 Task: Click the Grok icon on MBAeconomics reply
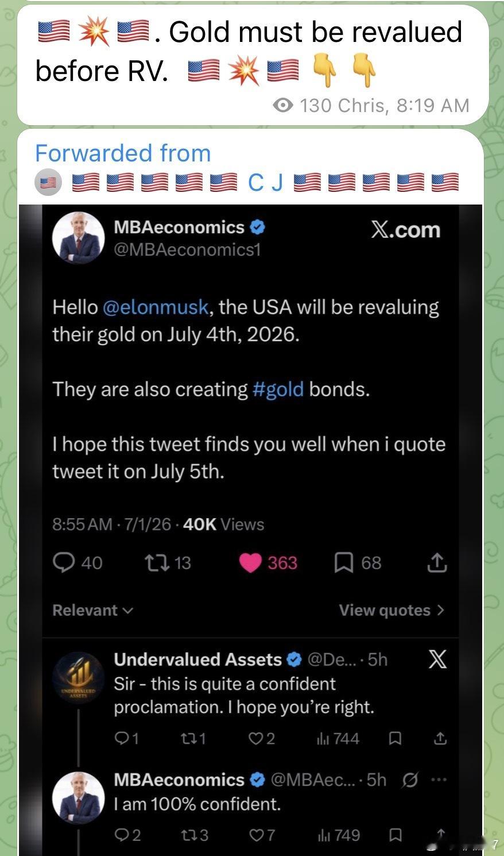409,780
